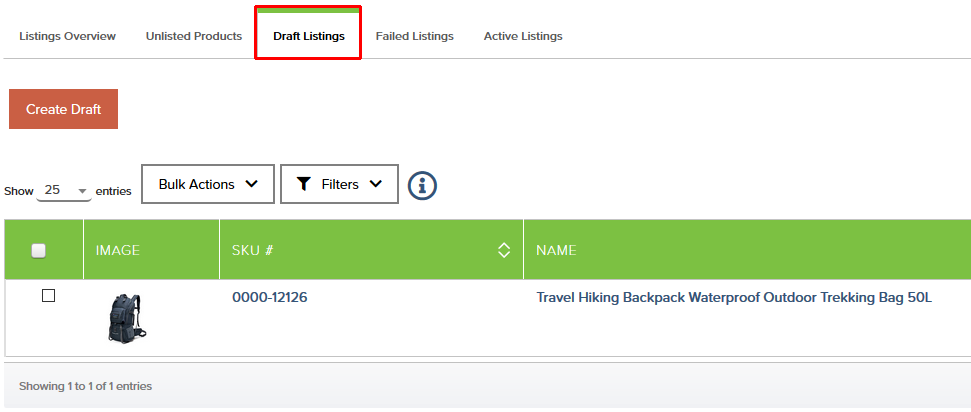Open the backpack product thumbnail
This screenshot has width=971, height=412.
click(x=126, y=318)
